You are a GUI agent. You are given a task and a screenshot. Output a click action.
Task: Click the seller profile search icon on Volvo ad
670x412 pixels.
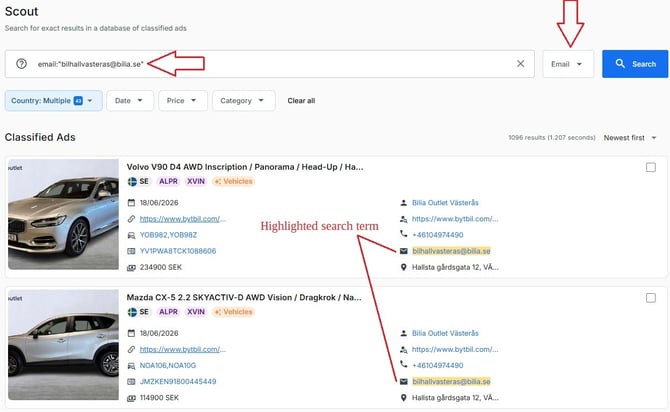(403, 219)
